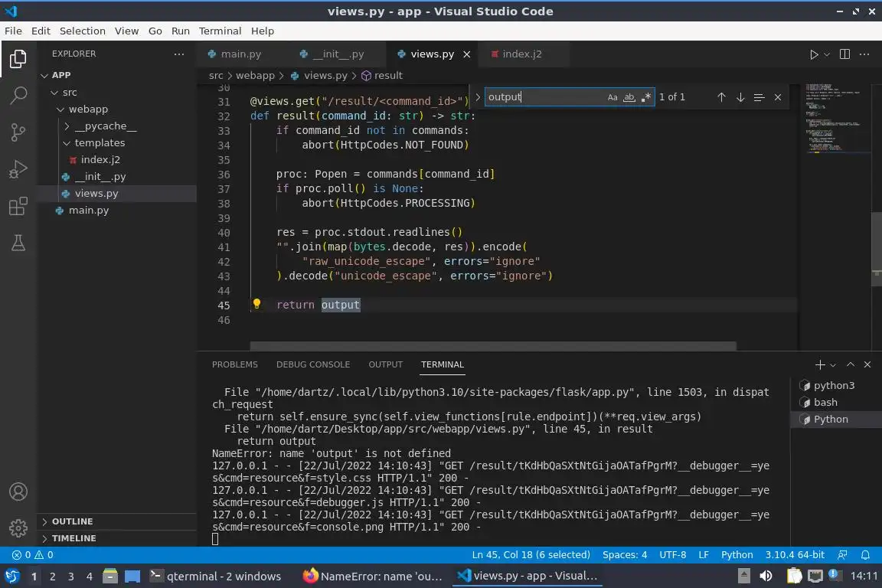882x588 pixels.
Task: Click the webapp breadcrumb segment
Action: point(255,75)
